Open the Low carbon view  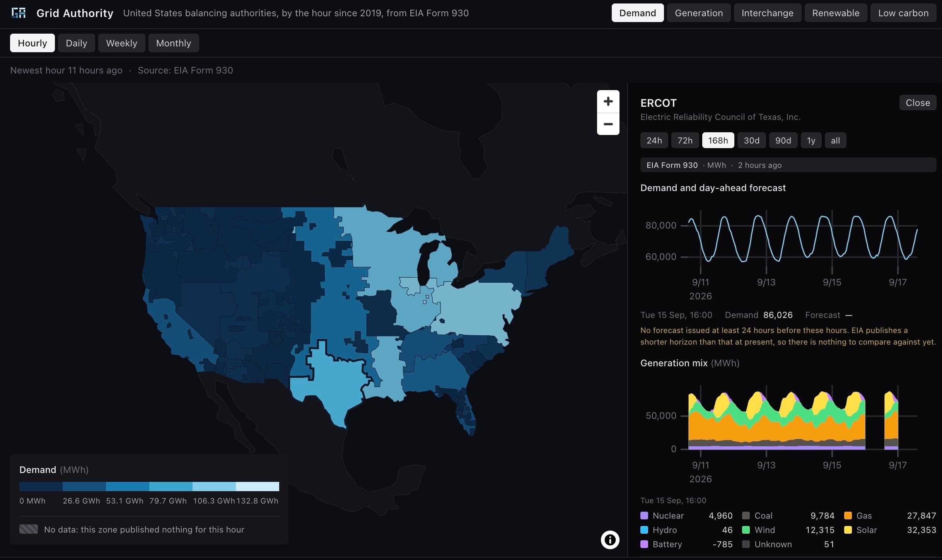click(x=903, y=13)
